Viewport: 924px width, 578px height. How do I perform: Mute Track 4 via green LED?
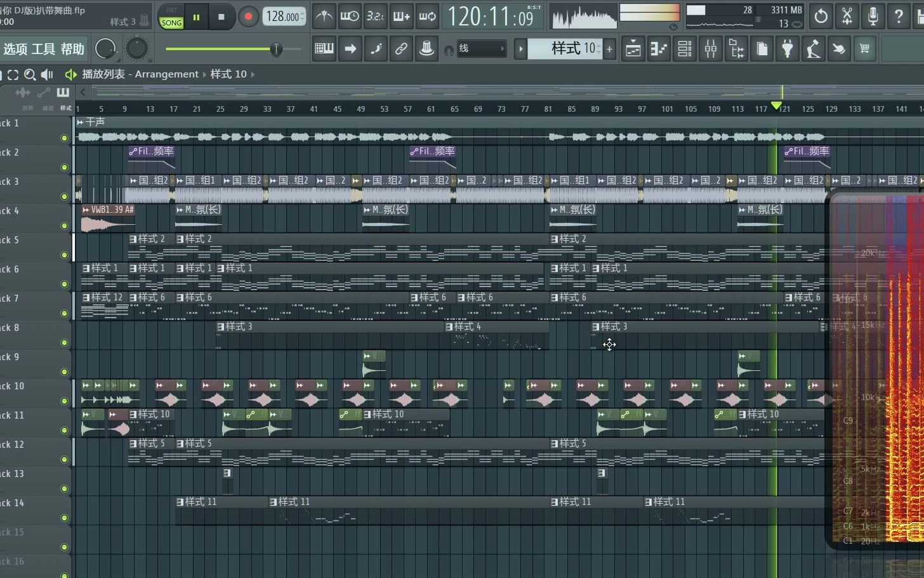pyautogui.click(x=64, y=225)
